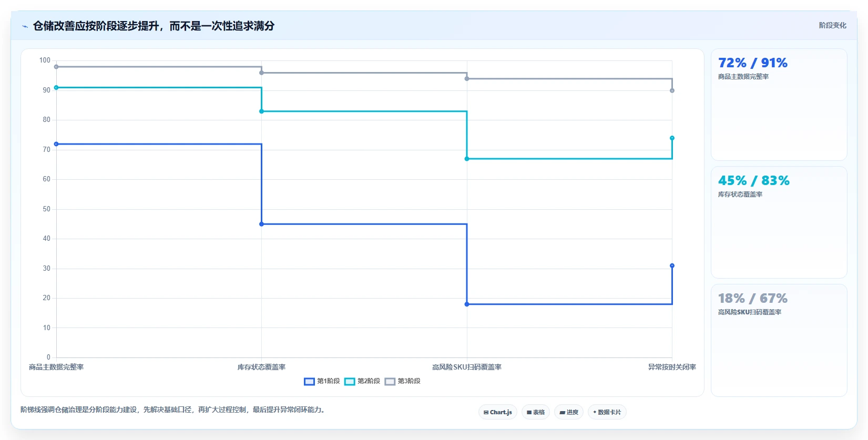The image size is (868, 440).
Task: Toggle the '第2阶段' legend item
Action: (363, 381)
